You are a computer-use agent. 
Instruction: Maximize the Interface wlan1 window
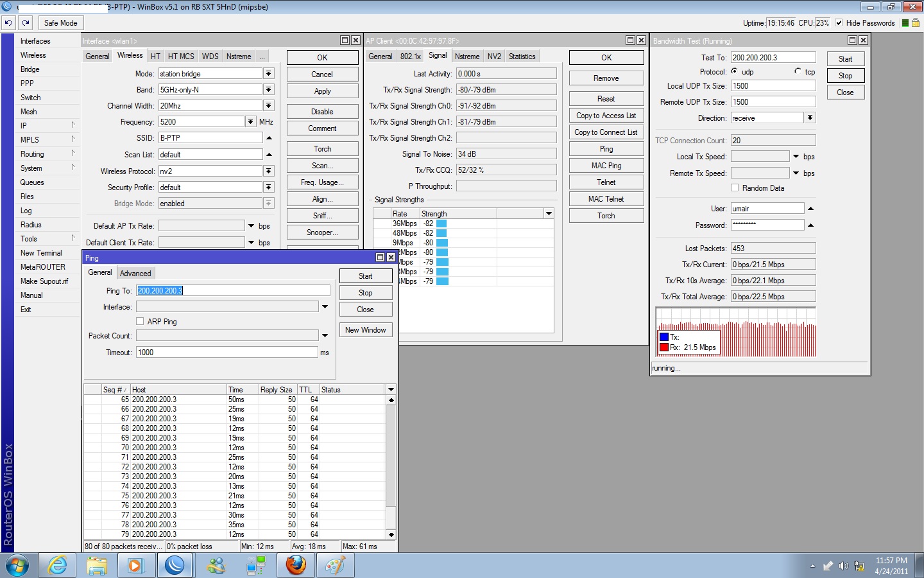[x=345, y=40]
